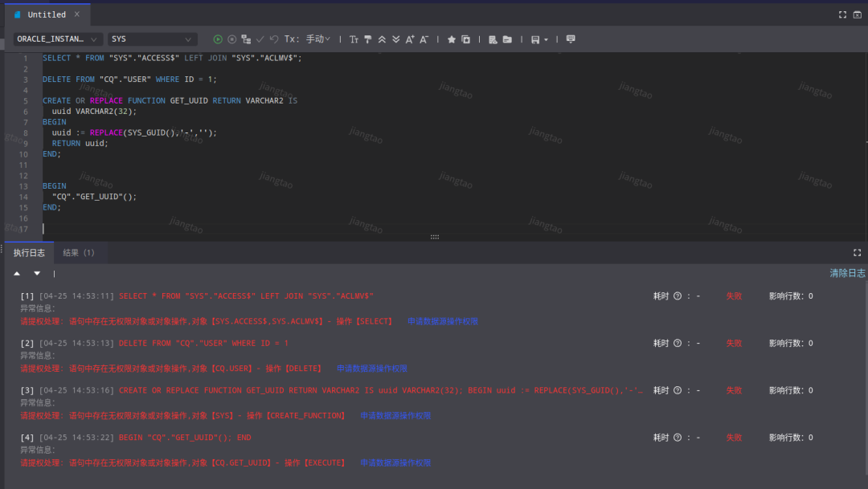Open the save options dropdown arrow
This screenshot has width=868, height=489.
pos(547,39)
